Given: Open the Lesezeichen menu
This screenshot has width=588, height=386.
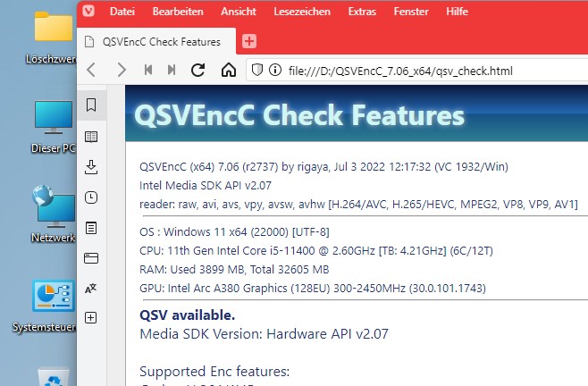Looking at the screenshot, I should point(302,12).
